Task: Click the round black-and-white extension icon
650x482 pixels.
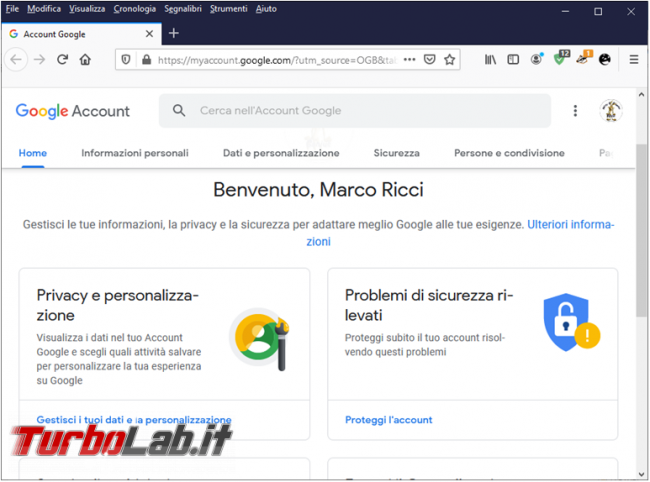Action: [605, 60]
